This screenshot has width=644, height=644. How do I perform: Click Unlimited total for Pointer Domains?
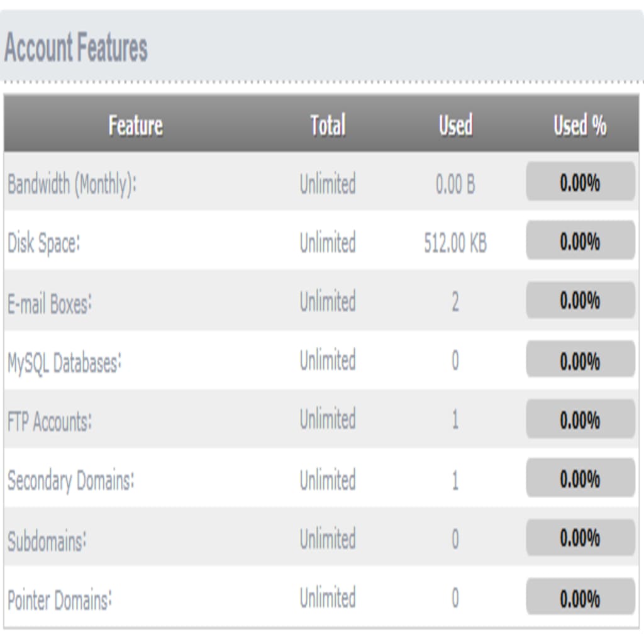[x=328, y=597]
